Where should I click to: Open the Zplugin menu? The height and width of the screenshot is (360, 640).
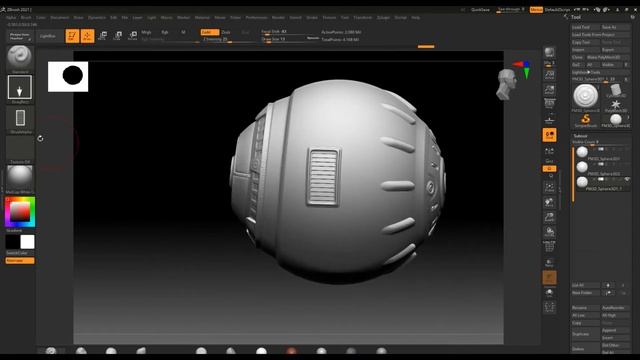tap(383, 18)
